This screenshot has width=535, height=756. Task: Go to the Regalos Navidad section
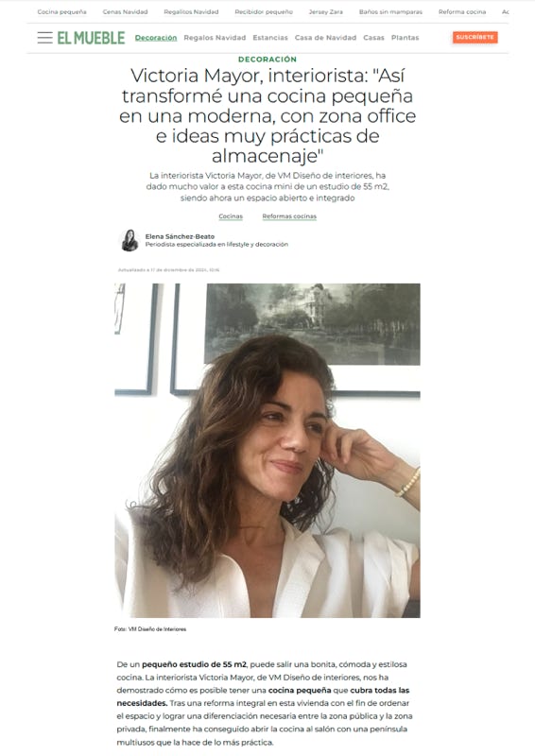pyautogui.click(x=215, y=38)
